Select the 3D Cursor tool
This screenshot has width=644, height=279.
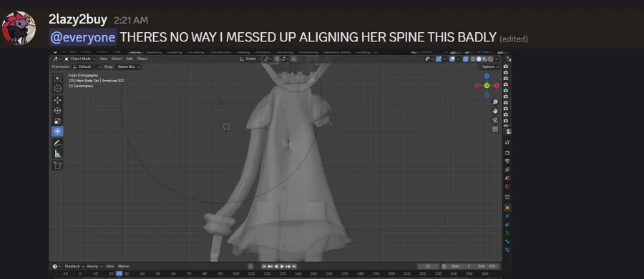(57, 88)
